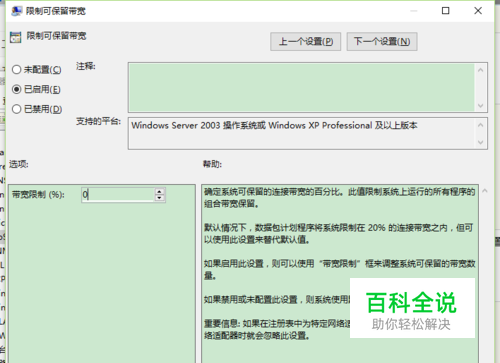Select the 未配置(C) radio button

(x=36, y=70)
